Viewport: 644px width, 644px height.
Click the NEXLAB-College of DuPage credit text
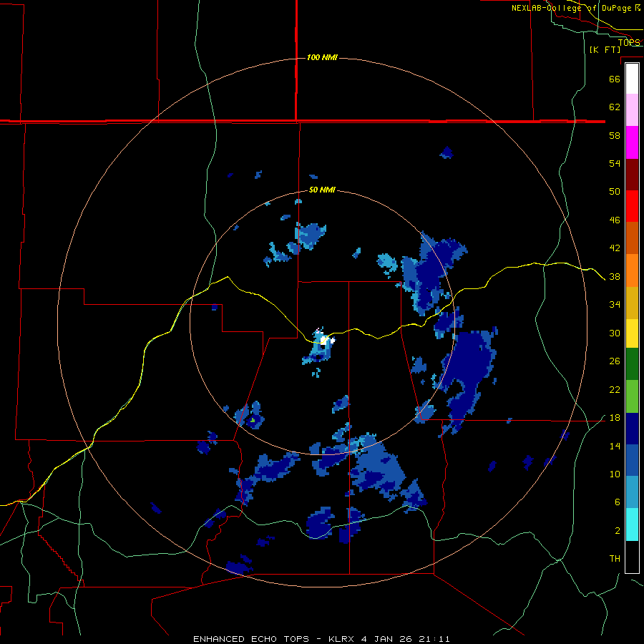(575, 8)
